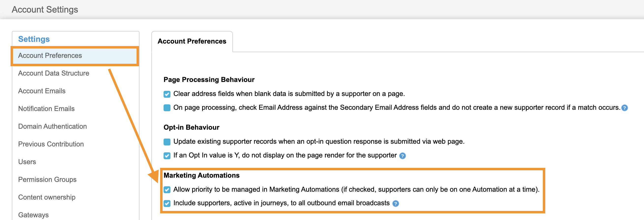Image resolution: width=644 pixels, height=220 pixels.
Task: Open Account Data Structure settings
Action: [54, 73]
